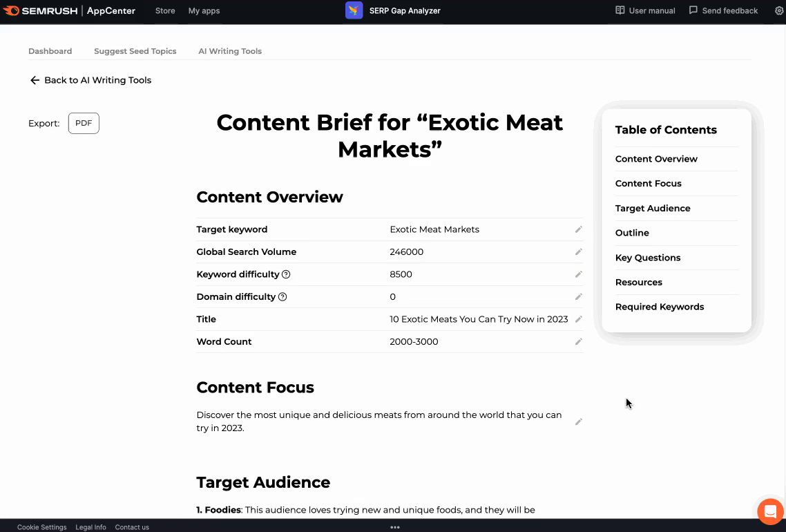This screenshot has height=532, width=786.
Task: Open settings gear icon in top bar
Action: coord(779,10)
